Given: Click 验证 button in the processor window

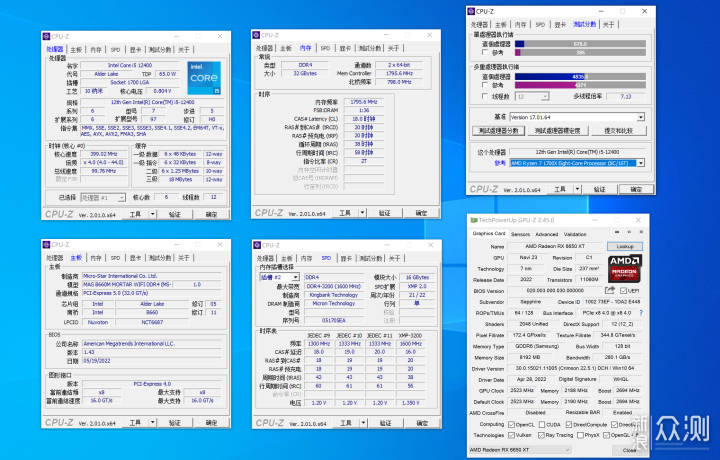Looking at the screenshot, I should point(174,214).
